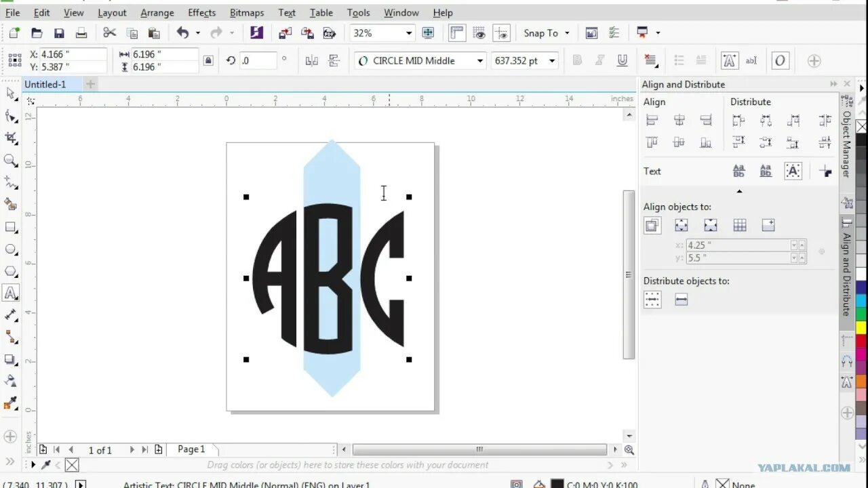868x488 pixels.
Task: Paste from clipboard with the Paste icon
Action: (x=154, y=33)
